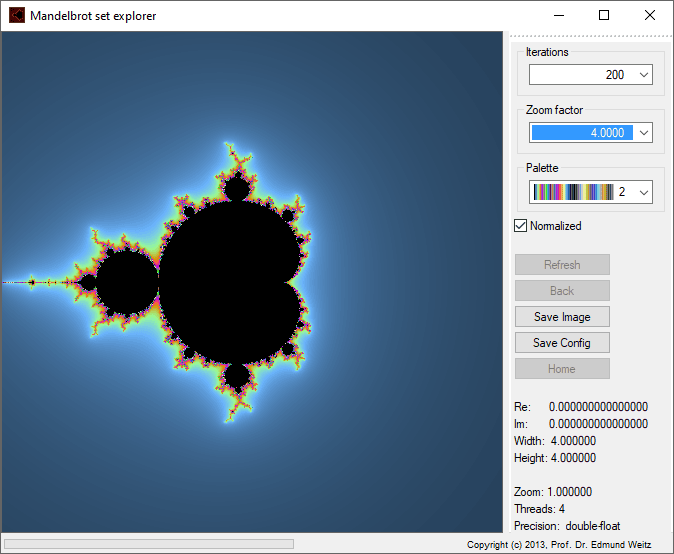Maximize the Mandelbrot set explorer window
674x554 pixels.
604,15
